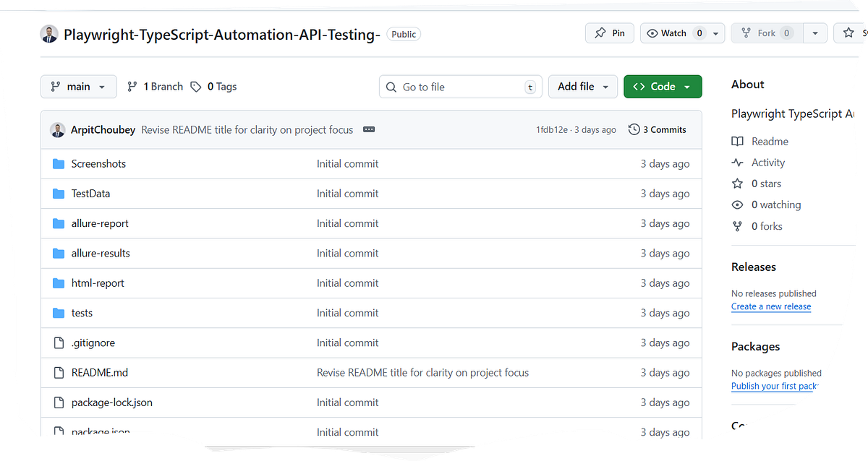Open the green Code dropdown
Image resolution: width=868 pixels, height=461 pixels.
pyautogui.click(x=663, y=87)
